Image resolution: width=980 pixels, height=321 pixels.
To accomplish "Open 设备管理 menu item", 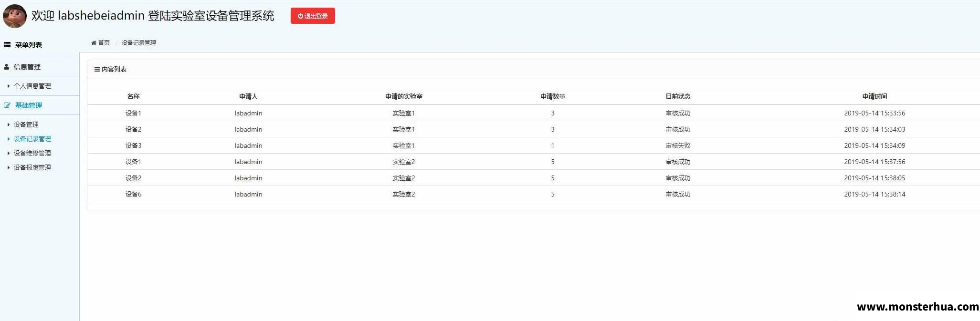I will [x=26, y=124].
